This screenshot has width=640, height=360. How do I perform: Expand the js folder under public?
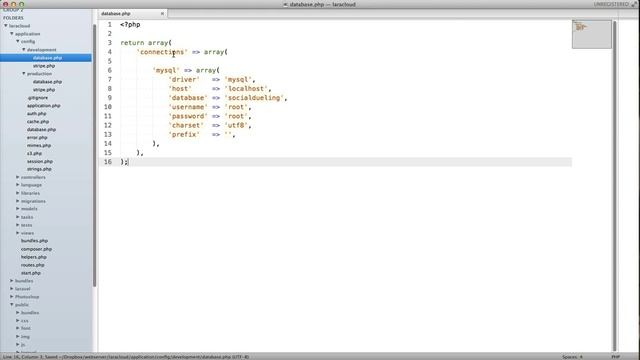(x=18, y=344)
